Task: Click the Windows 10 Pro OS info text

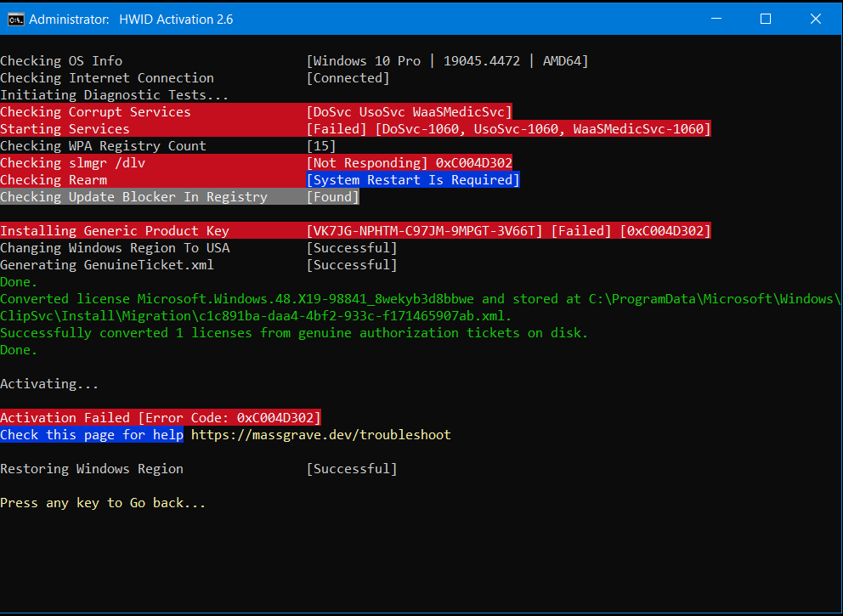Action: pyautogui.click(x=447, y=61)
